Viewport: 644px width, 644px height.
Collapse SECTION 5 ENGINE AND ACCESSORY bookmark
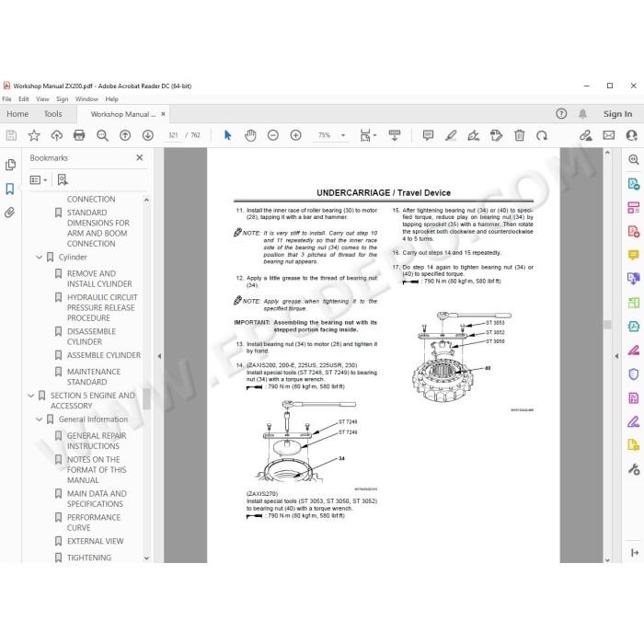point(30,396)
